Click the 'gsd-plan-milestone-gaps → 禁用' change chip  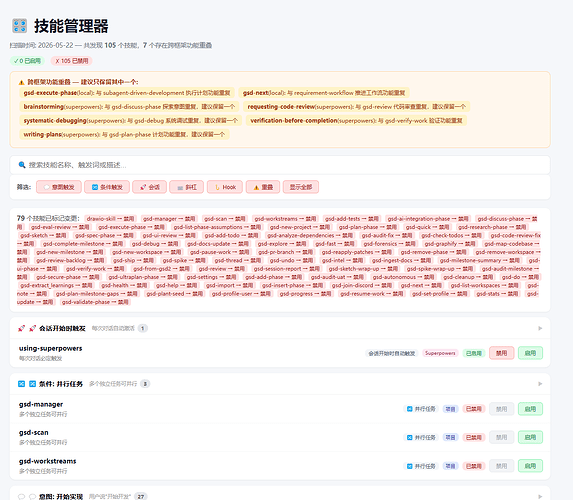(96, 294)
